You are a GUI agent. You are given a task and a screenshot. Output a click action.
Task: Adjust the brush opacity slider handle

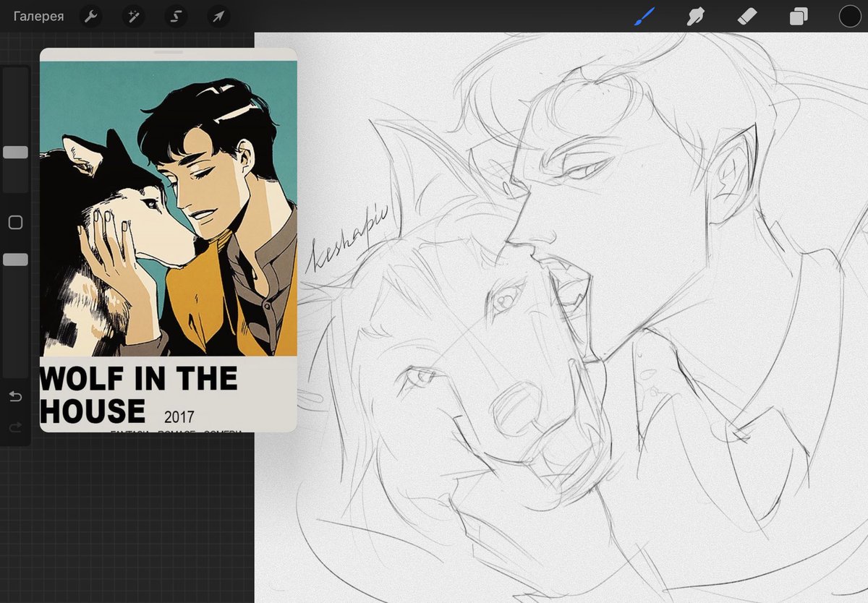[15, 260]
